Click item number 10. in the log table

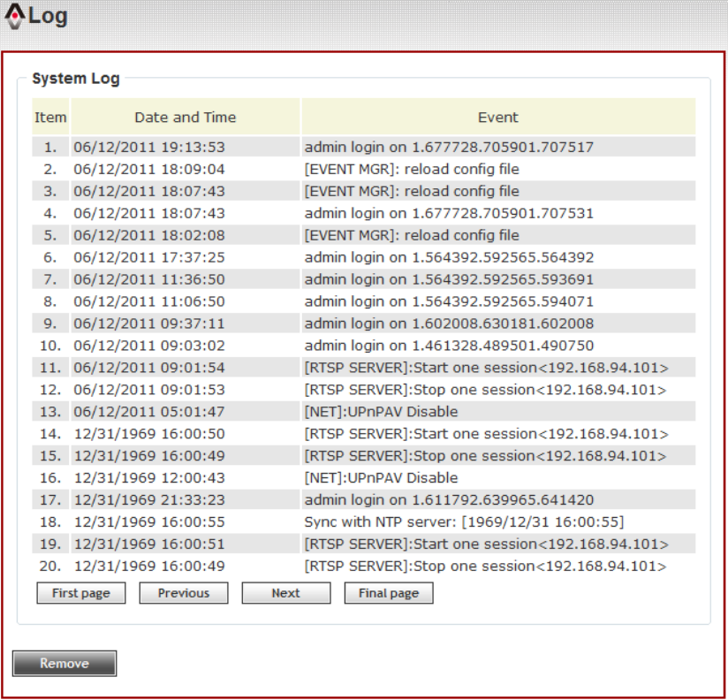pos(50,346)
